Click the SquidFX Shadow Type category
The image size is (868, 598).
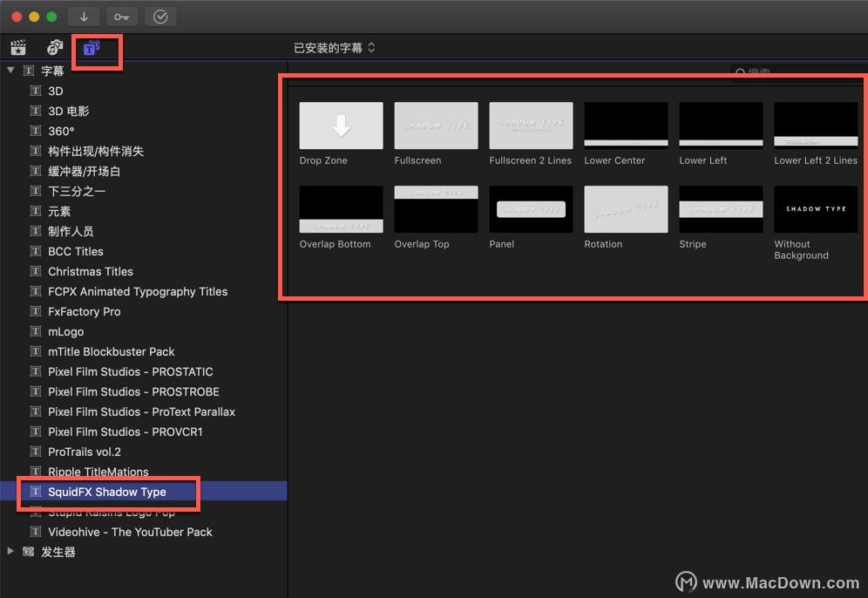click(144, 492)
